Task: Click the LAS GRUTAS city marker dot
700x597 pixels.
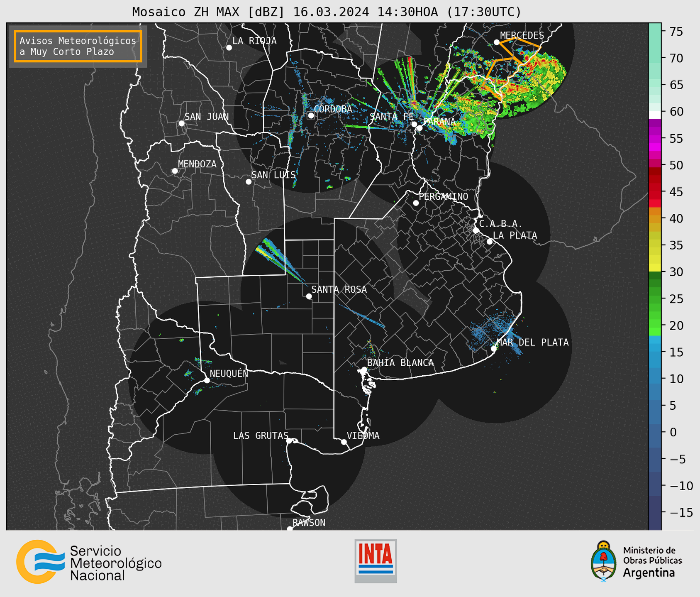Action: [x=289, y=441]
